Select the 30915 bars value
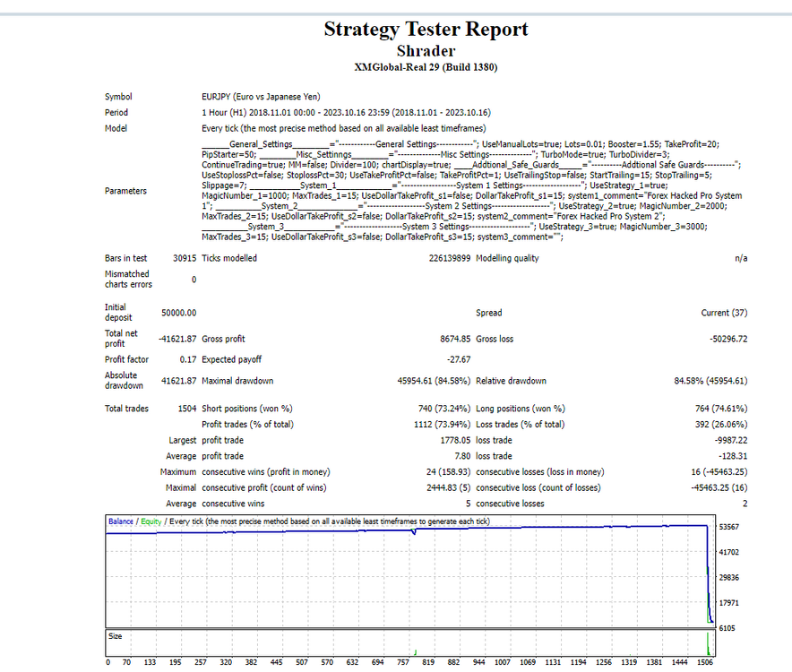The image size is (792, 672). (185, 258)
